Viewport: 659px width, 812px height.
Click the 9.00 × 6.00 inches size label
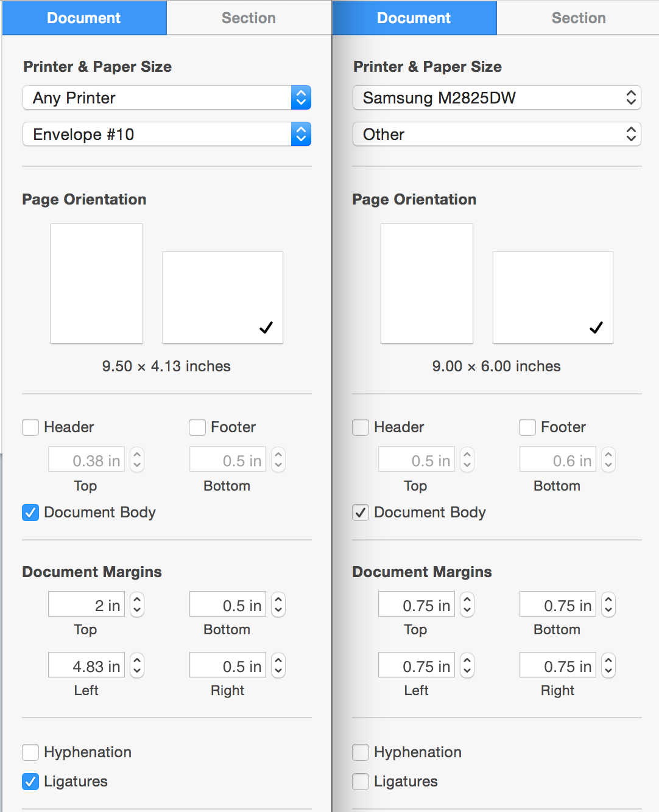tap(496, 366)
